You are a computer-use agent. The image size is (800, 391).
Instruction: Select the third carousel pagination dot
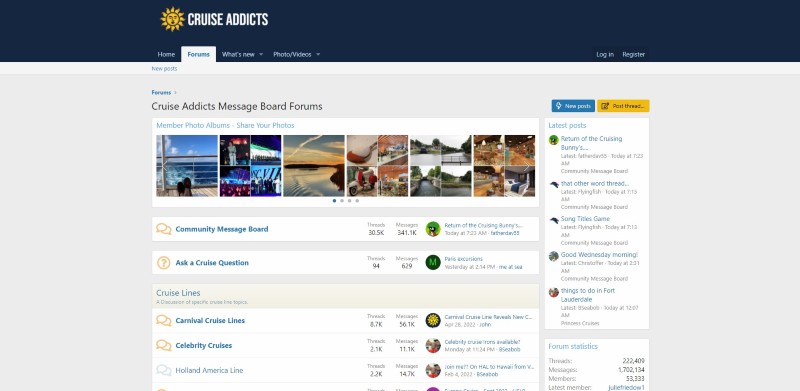tap(349, 201)
